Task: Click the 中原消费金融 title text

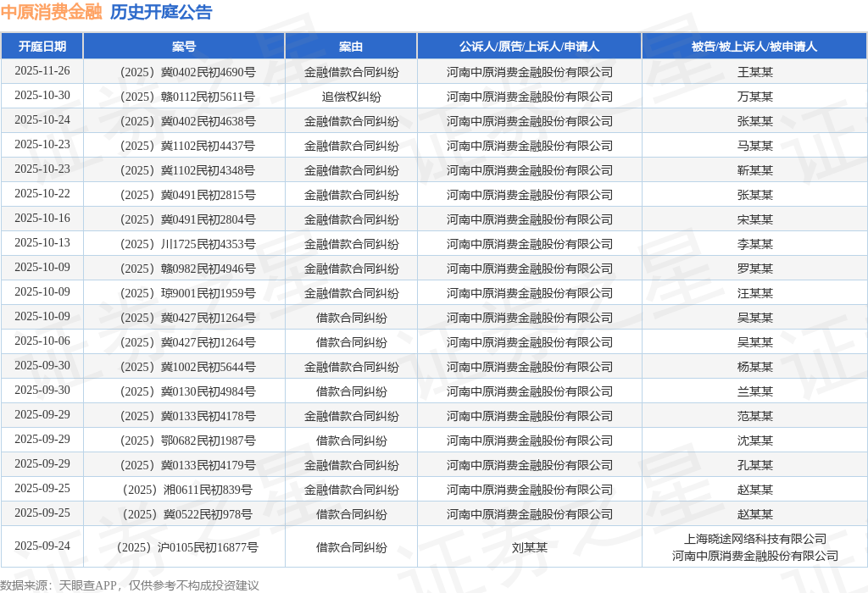Action: [x=52, y=12]
